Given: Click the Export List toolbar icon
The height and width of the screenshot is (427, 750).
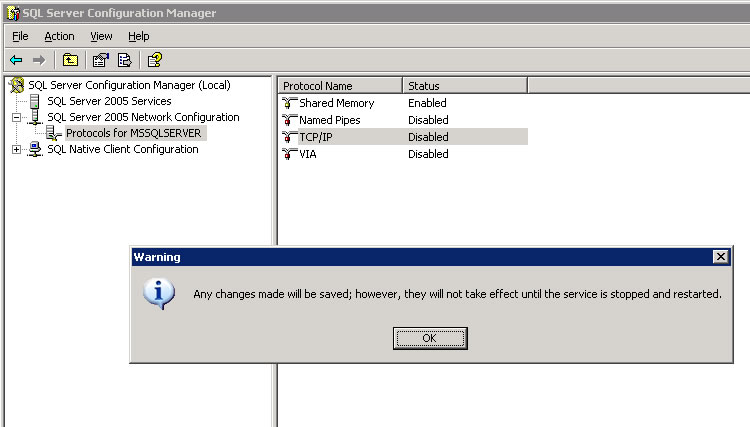Looking at the screenshot, I should 124,60.
